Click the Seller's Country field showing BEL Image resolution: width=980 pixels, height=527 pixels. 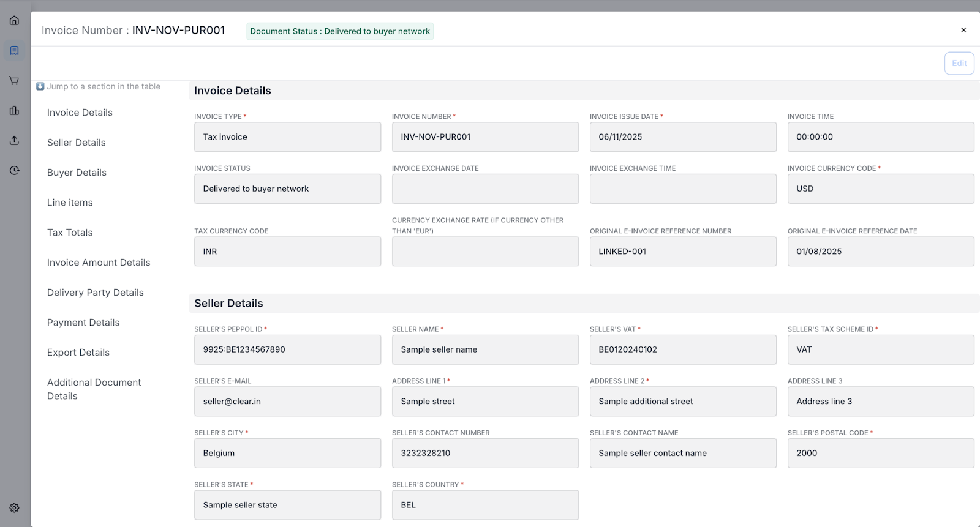[484, 505]
